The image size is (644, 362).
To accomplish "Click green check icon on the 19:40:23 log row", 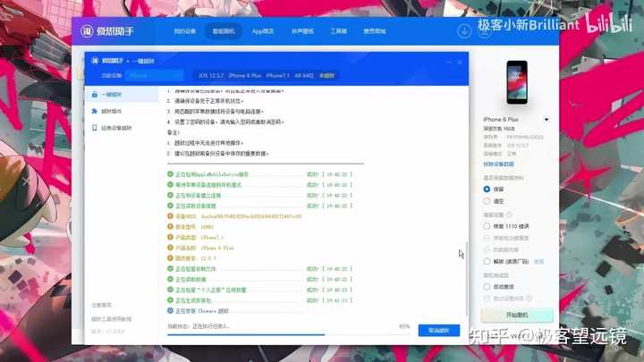I will click(170, 290).
